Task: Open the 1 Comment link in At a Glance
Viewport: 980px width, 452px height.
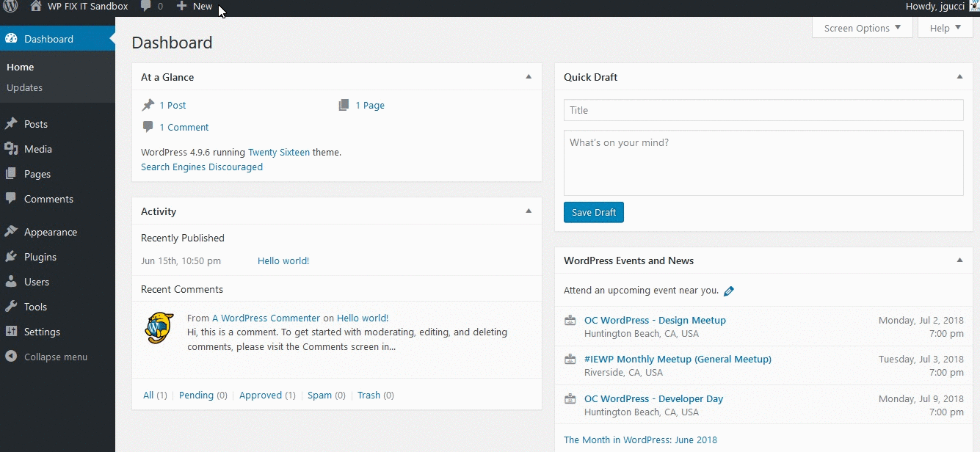Action: (184, 127)
